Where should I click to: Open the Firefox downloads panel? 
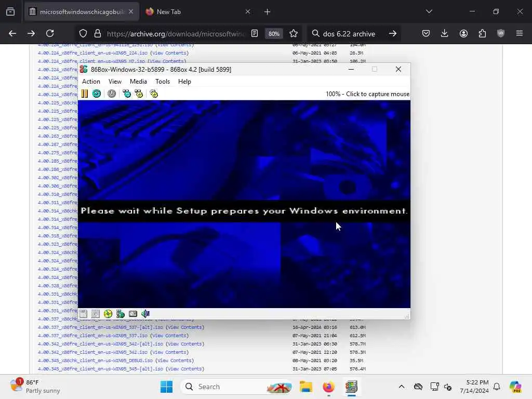445,33
